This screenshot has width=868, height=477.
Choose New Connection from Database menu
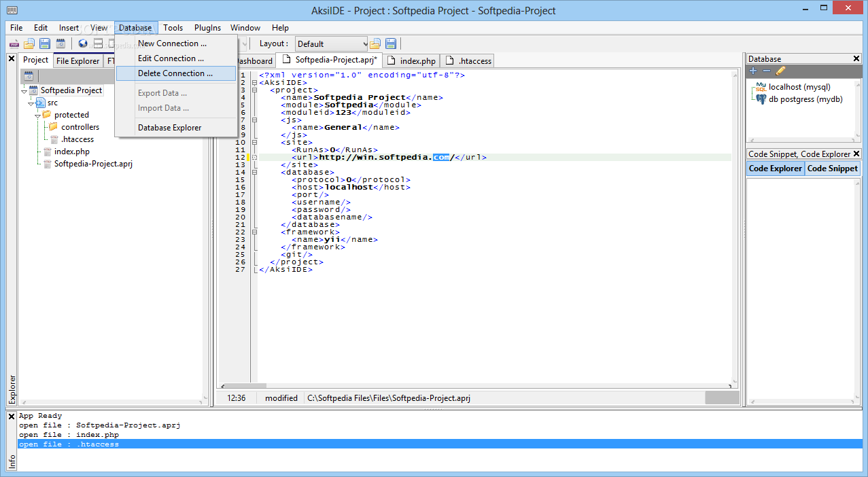[x=176, y=43]
